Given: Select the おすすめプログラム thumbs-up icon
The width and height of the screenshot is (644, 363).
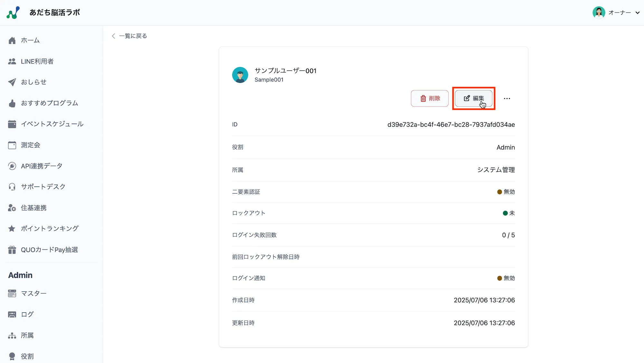Looking at the screenshot, I should pyautogui.click(x=12, y=103).
